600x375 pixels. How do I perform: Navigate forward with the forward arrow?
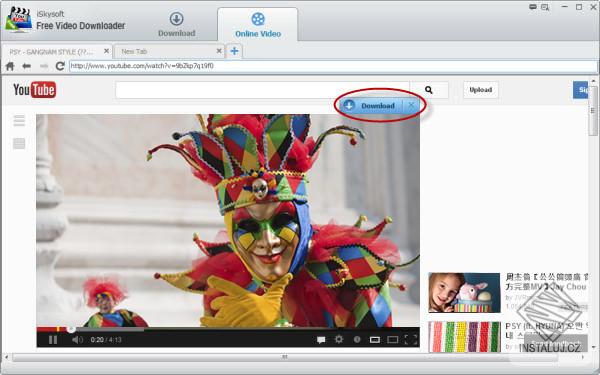click(x=44, y=66)
